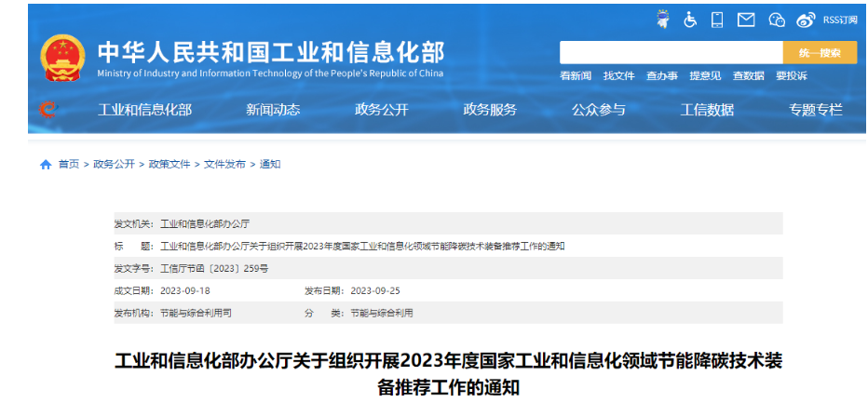Click the 要投诉 quick link
Image resolution: width=868 pixels, height=416 pixels.
tap(792, 76)
